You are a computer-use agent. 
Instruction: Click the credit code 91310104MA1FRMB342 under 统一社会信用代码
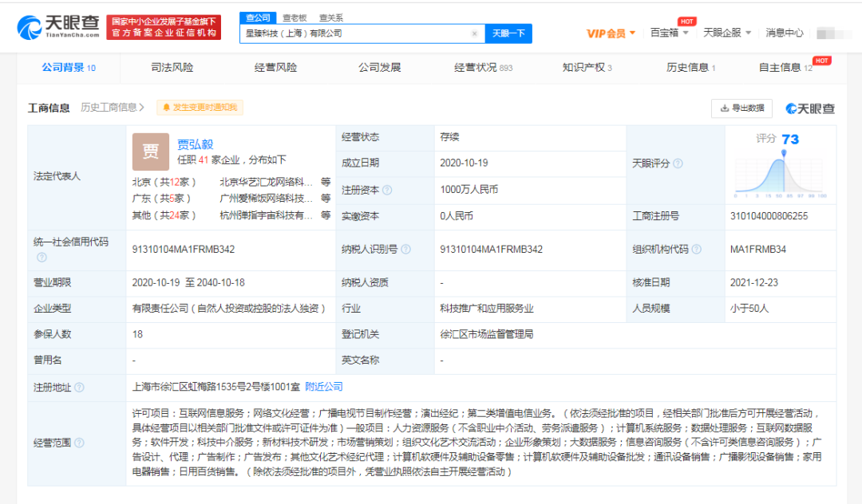tap(183, 250)
